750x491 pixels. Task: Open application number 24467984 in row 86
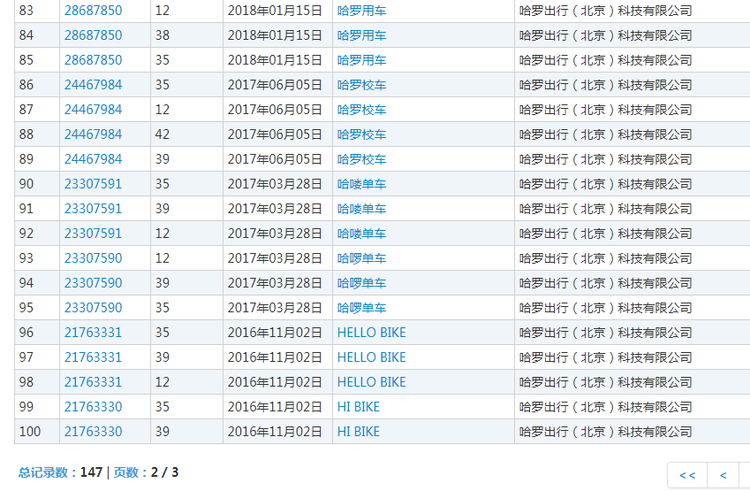pyautogui.click(x=93, y=85)
